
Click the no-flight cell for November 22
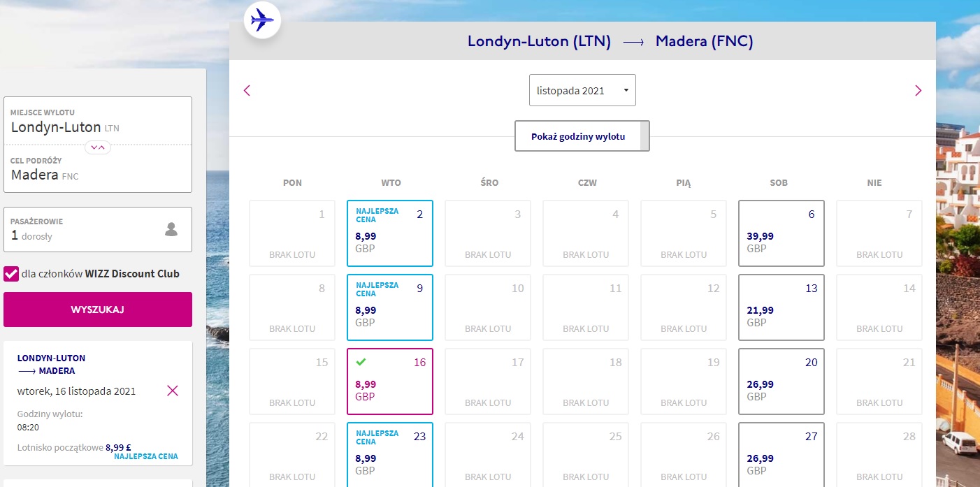(x=292, y=455)
